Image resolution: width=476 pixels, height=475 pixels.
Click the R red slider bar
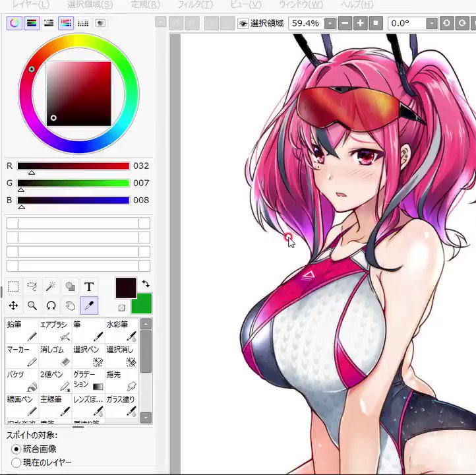[x=73, y=166]
